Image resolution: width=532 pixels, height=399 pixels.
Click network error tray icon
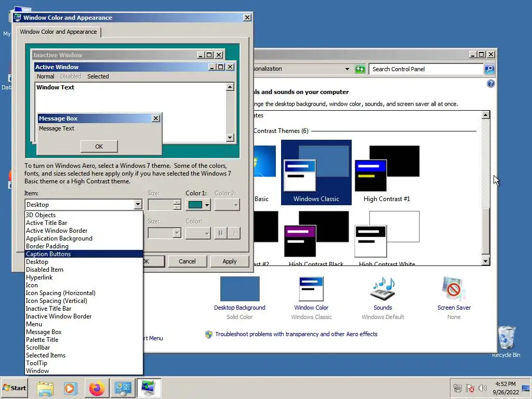point(457,388)
